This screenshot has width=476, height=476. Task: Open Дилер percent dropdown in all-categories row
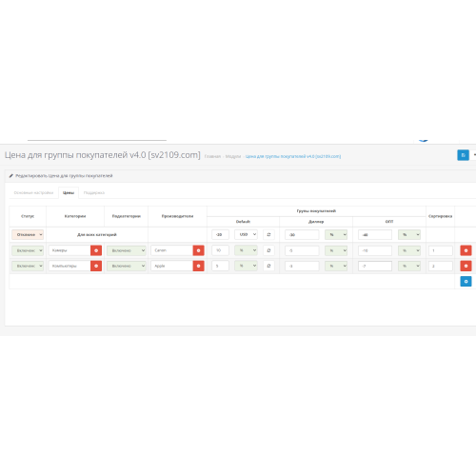336,234
